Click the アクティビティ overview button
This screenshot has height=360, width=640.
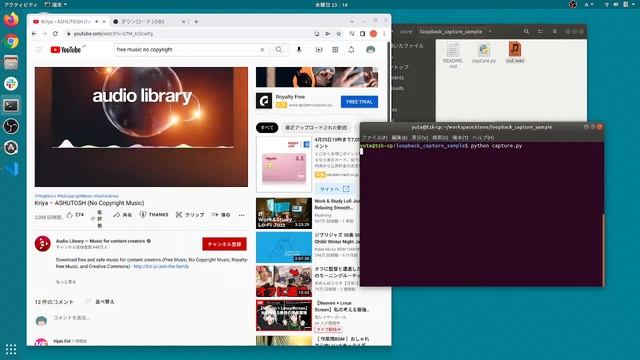(20, 4)
